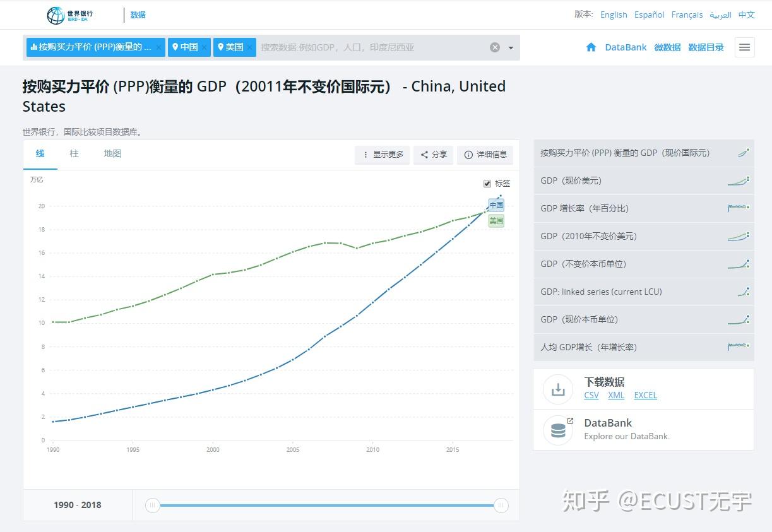The height and width of the screenshot is (532, 772).
Task: Switch site language to English
Action: (x=613, y=14)
